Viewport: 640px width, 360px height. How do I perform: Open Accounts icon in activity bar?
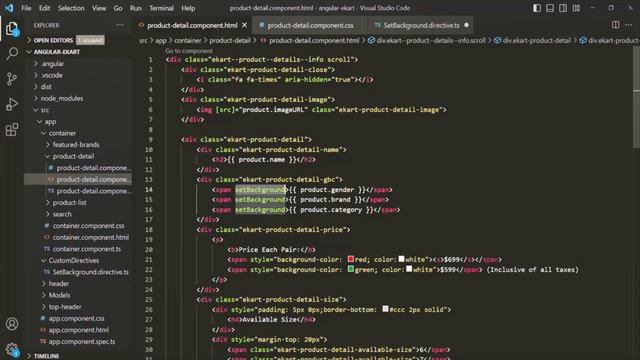point(12,324)
